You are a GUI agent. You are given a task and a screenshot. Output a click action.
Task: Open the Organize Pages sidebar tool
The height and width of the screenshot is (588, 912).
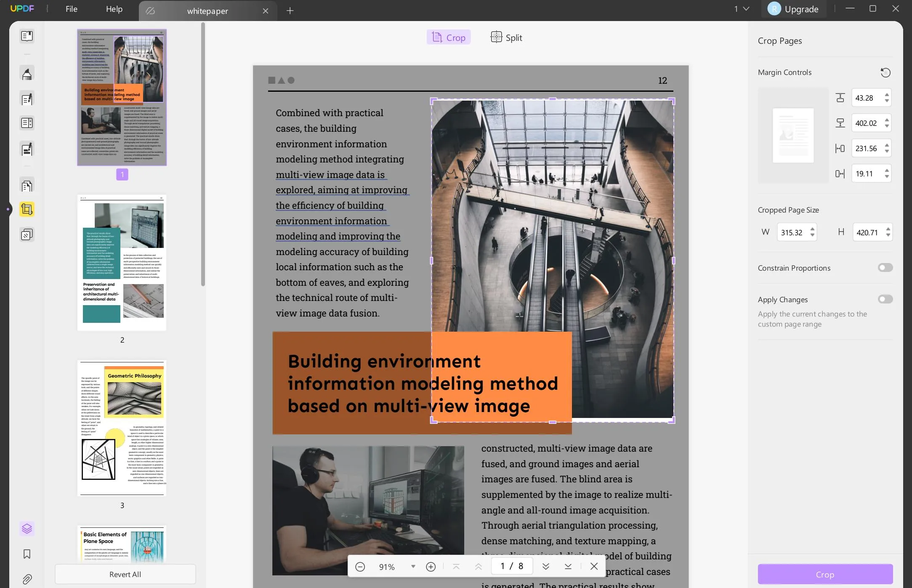point(27,186)
